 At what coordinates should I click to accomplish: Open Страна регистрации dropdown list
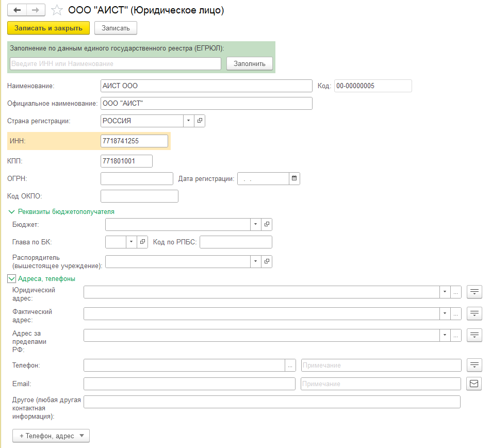point(189,121)
